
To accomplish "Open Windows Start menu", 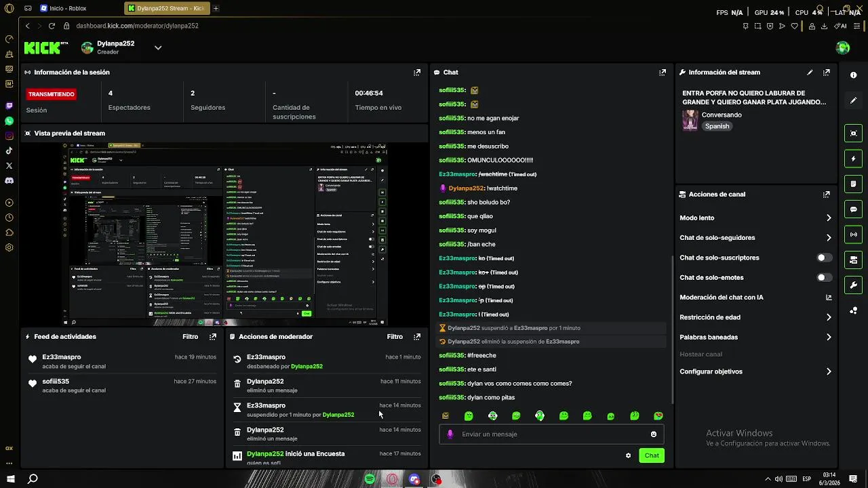I will pos(9,479).
